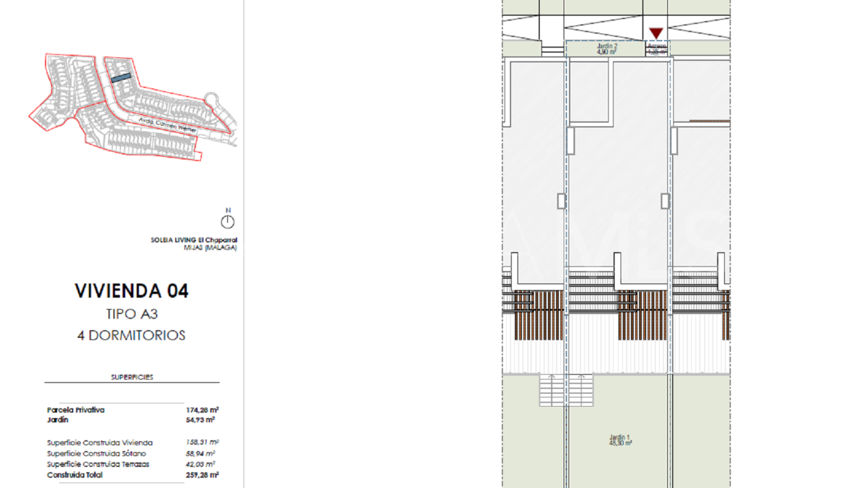The height and width of the screenshot is (488, 868).
Task: Click the Parcela Privativa row label
Action: coord(75,410)
